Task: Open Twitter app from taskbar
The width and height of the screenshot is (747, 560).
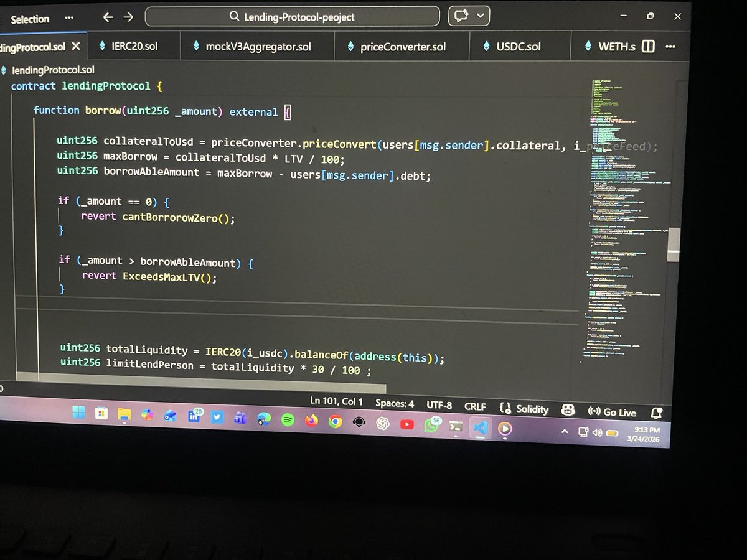Action: [x=217, y=418]
